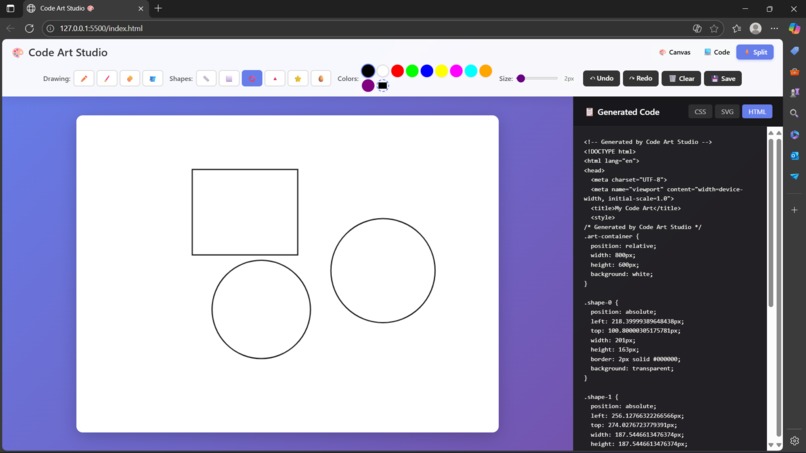Select the pencil drawing tool
This screenshot has height=453, width=806.
tap(84, 79)
